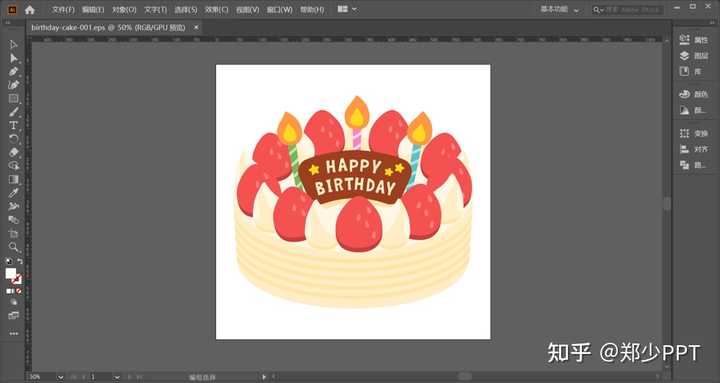The image size is (720, 383).
Task: Select the Type tool
Action: click(x=13, y=125)
